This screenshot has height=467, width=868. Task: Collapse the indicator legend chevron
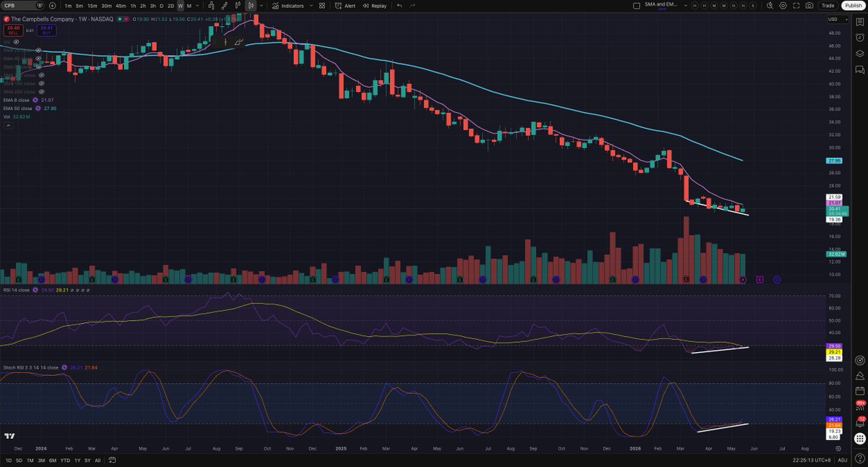click(x=8, y=125)
